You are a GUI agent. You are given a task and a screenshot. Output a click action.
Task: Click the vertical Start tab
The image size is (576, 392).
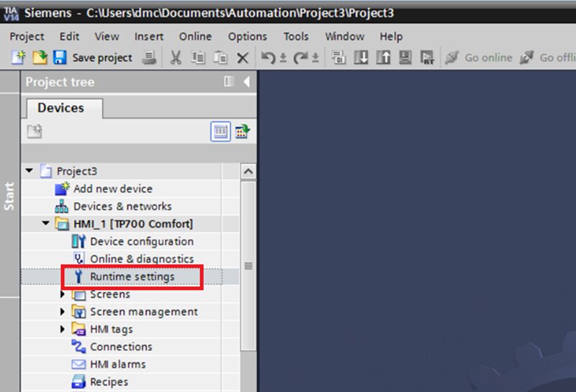[9, 196]
